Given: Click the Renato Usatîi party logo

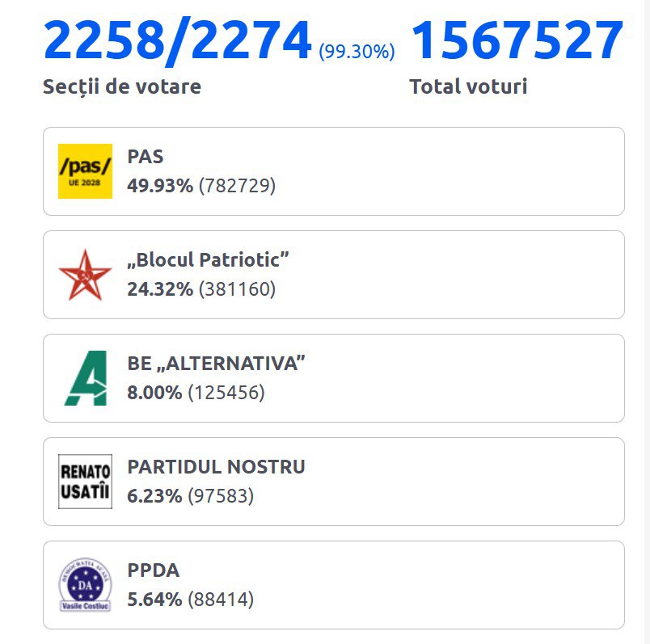Looking at the screenshot, I should tap(85, 482).
